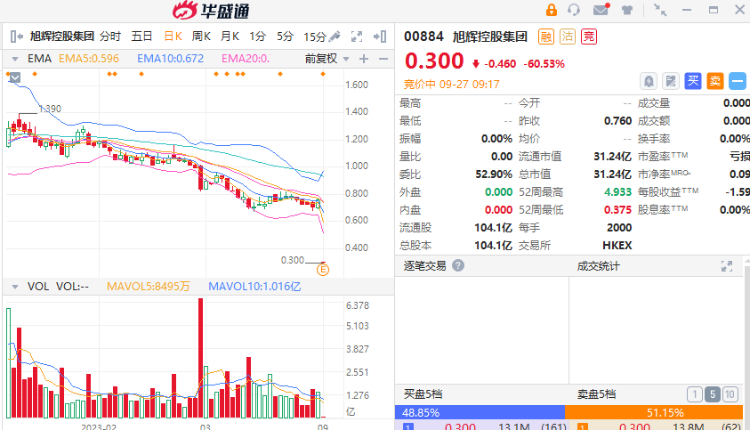Click the E event marker on chart
Viewport: 750px width, 430px height.
pyautogui.click(x=323, y=270)
